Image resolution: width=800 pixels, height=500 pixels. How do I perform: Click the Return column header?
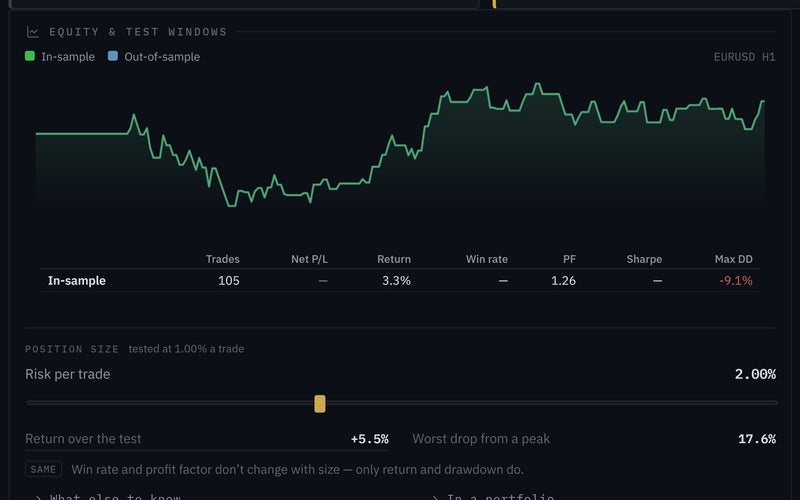pyautogui.click(x=394, y=259)
